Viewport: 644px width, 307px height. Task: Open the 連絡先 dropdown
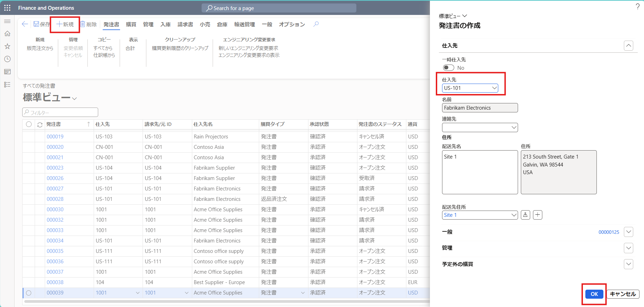click(x=514, y=127)
